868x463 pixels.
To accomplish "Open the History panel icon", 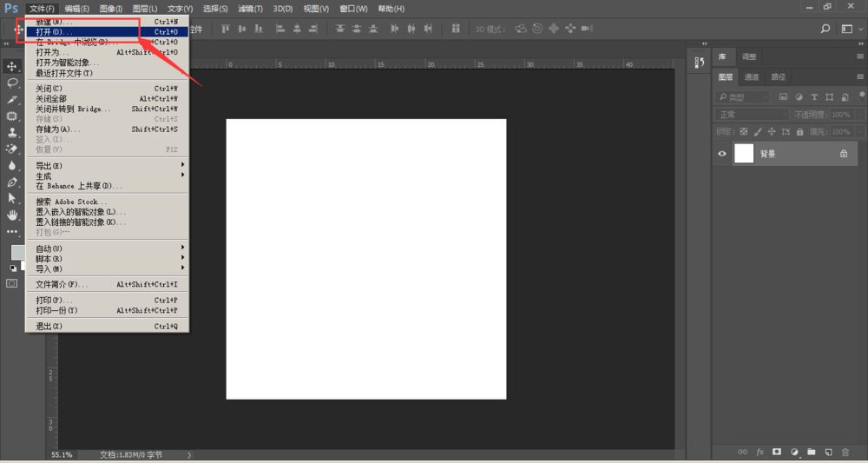I will coord(699,63).
